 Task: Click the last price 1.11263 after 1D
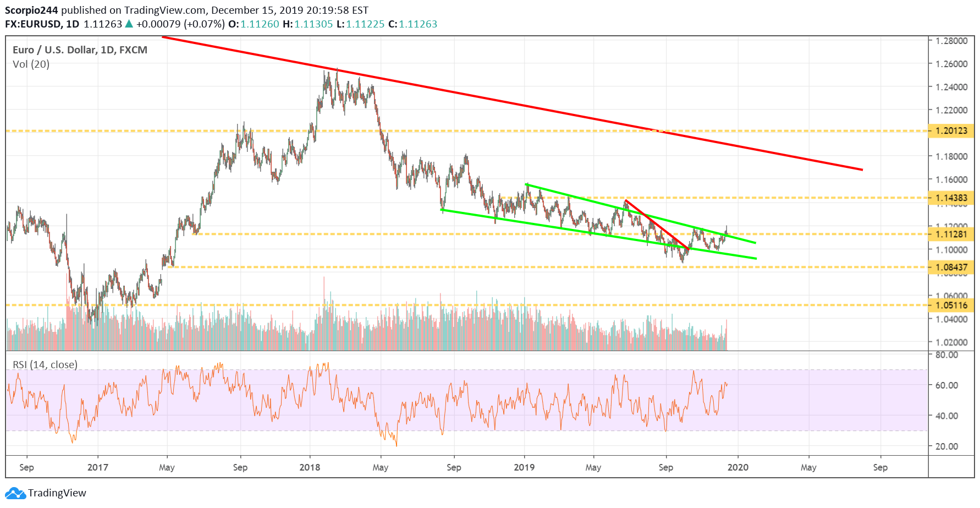pyautogui.click(x=103, y=24)
